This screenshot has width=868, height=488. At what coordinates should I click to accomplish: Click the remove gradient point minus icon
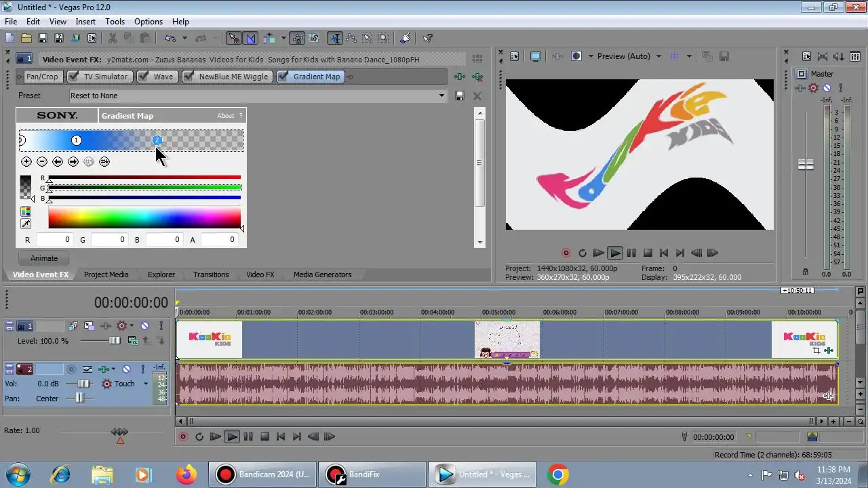tap(42, 161)
